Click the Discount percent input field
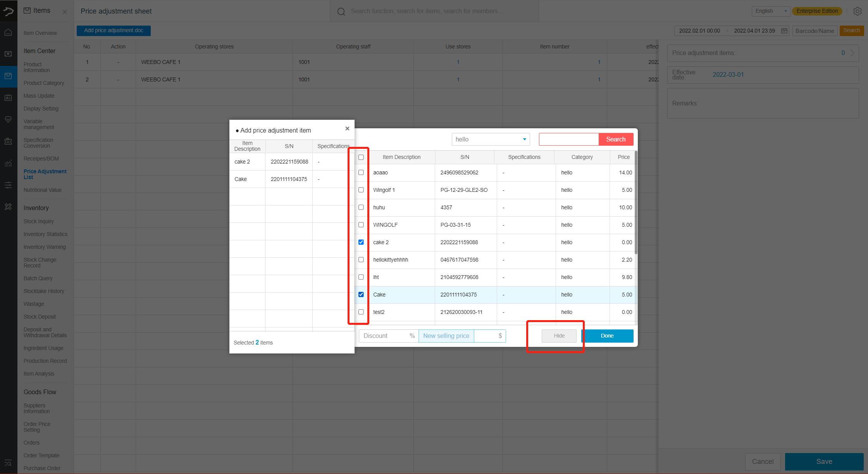868x474 pixels. (x=389, y=336)
